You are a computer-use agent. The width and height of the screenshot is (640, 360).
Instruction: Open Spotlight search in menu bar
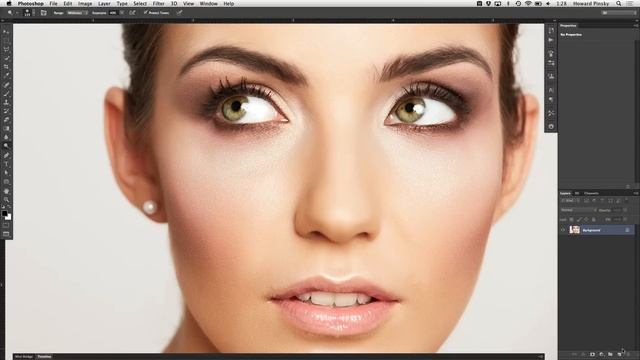[619, 4]
